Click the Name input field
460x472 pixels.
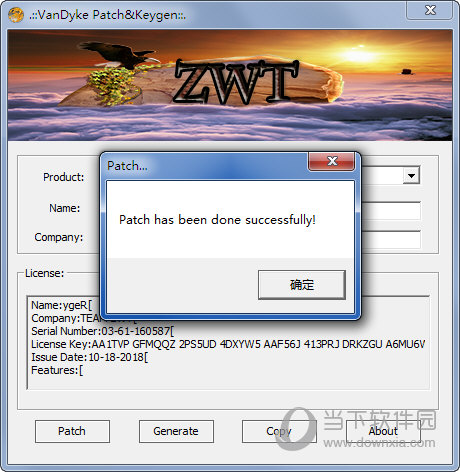tap(391, 210)
